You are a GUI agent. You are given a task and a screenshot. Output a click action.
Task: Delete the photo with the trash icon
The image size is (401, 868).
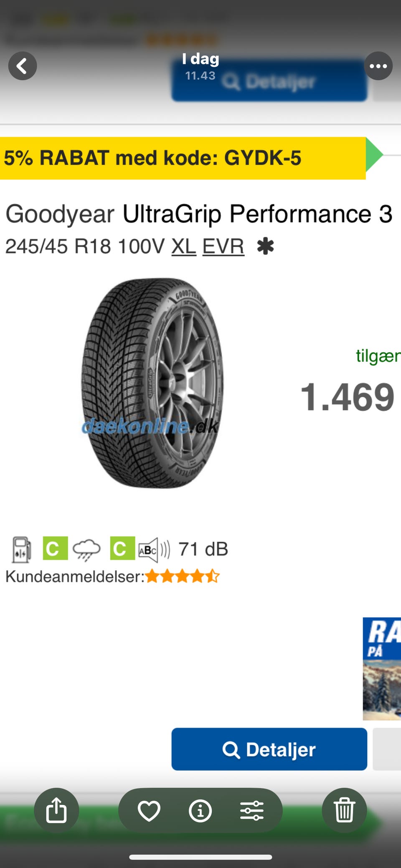tap(345, 810)
